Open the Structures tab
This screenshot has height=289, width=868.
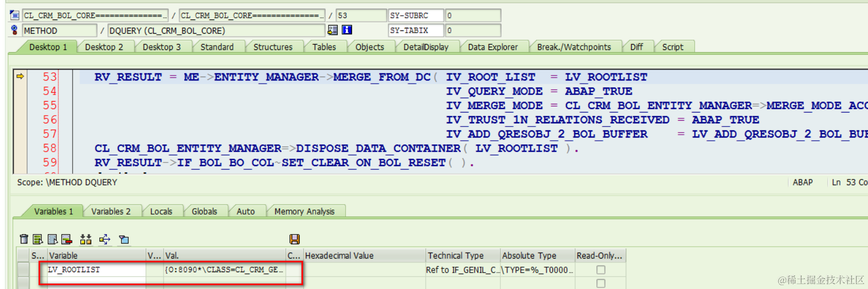pyautogui.click(x=273, y=47)
